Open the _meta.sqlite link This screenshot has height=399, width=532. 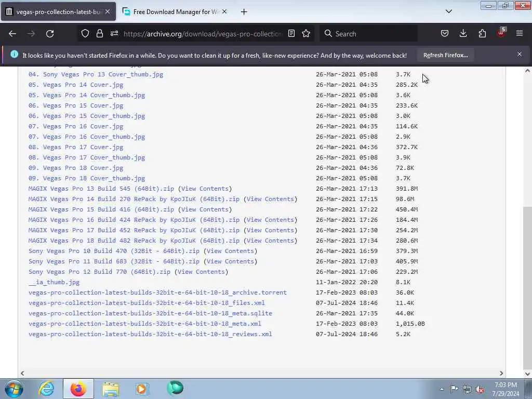150,313
